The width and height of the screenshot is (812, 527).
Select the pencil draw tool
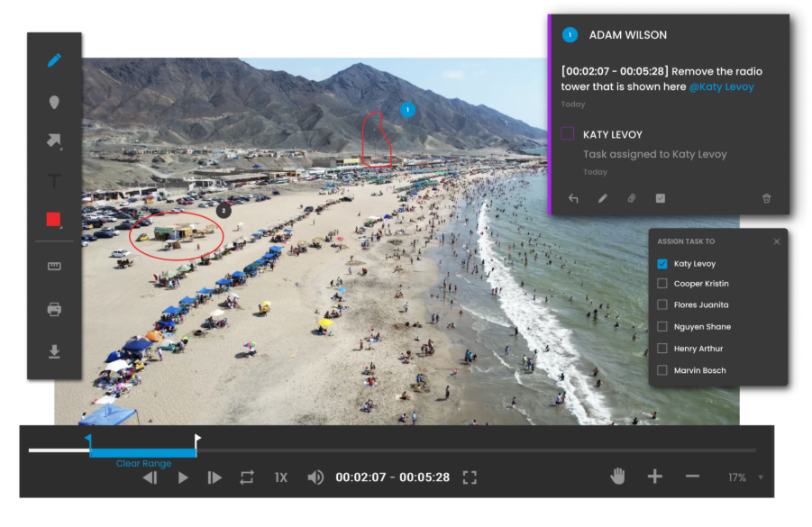pyautogui.click(x=54, y=61)
